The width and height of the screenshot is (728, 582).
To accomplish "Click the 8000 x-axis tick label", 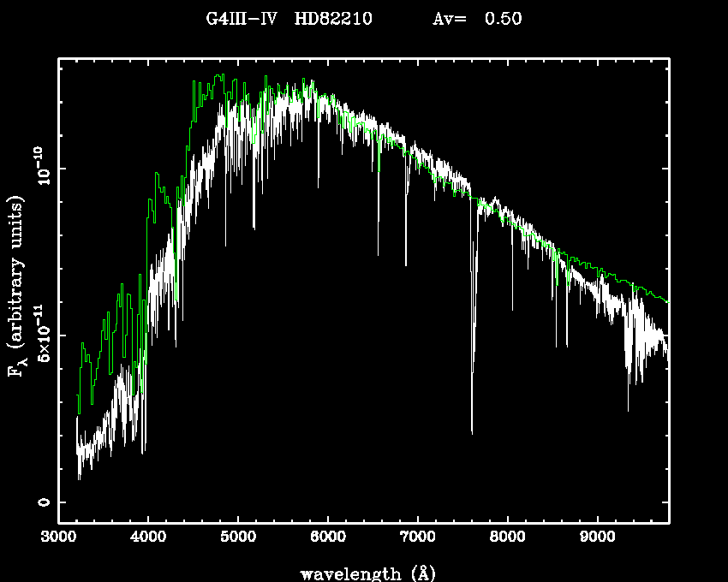I will [x=507, y=539].
